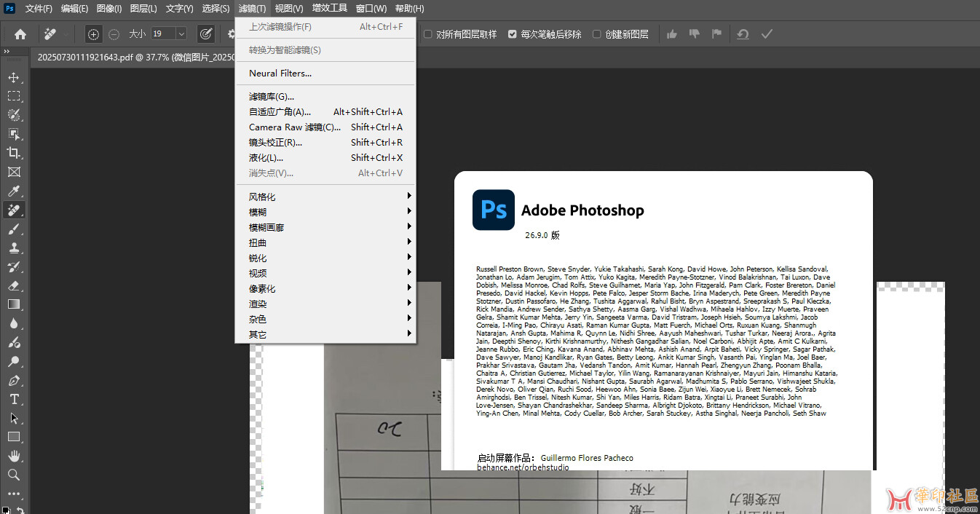Expand the 像素化 submenu

325,288
